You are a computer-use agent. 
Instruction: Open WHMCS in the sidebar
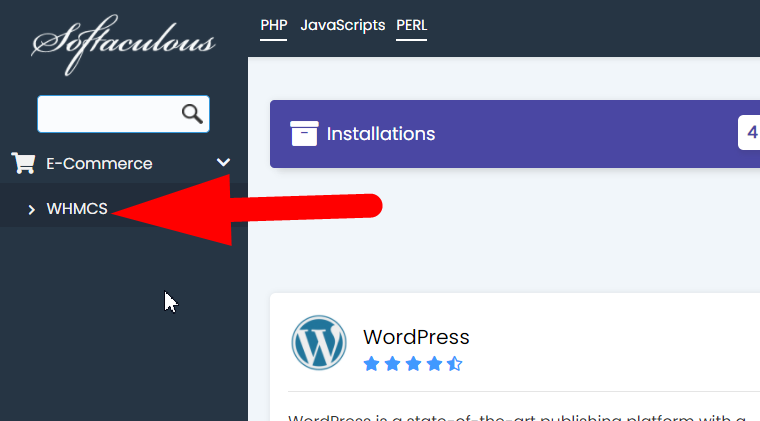coord(77,209)
